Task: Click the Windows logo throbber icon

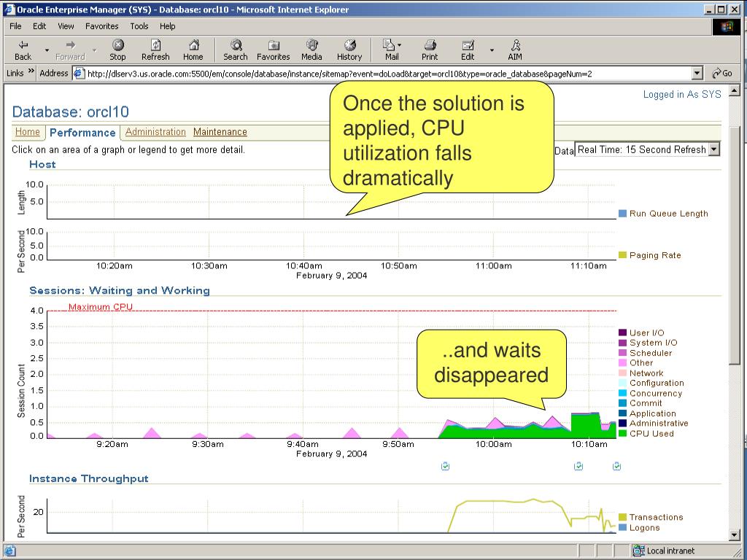Action: click(x=727, y=27)
